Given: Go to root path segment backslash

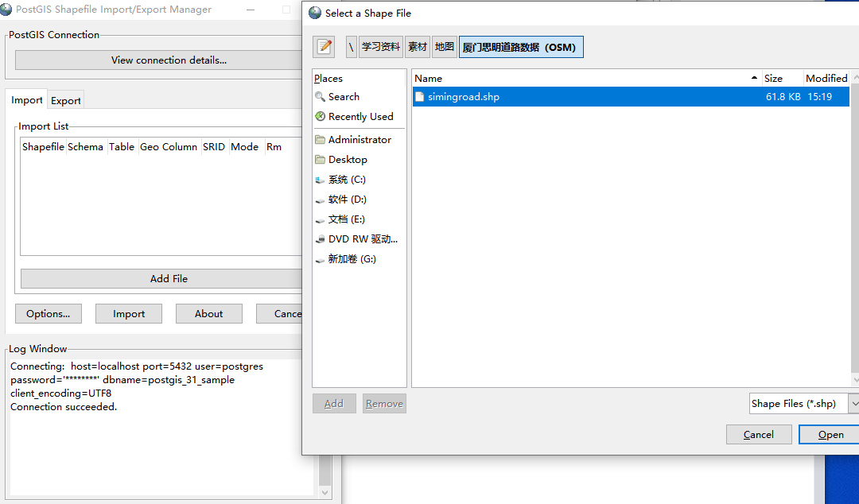Looking at the screenshot, I should [x=352, y=47].
